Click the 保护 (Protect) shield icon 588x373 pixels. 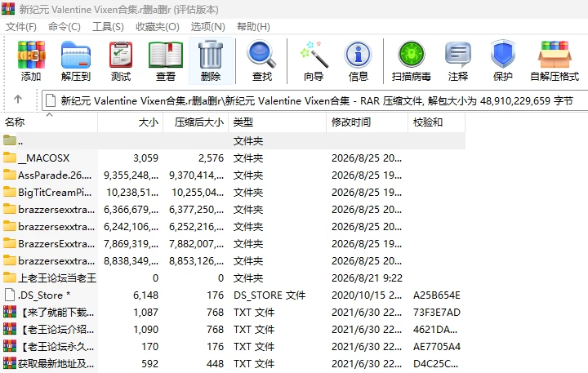point(502,56)
